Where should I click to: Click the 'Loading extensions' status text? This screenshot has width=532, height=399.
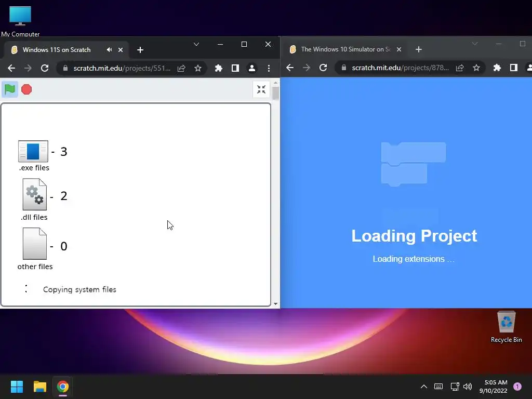414,259
